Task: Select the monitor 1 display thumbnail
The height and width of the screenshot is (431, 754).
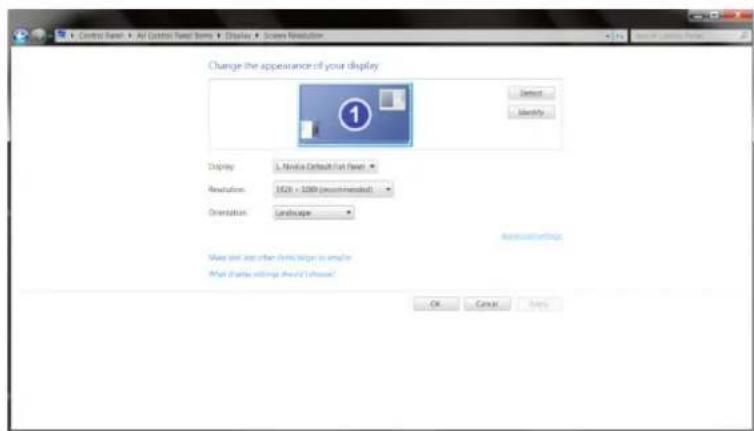Action: pos(355,115)
